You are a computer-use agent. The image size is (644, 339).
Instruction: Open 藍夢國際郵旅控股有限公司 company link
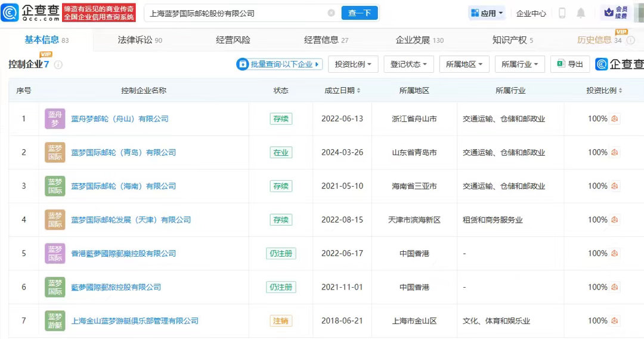pyautogui.click(x=116, y=287)
